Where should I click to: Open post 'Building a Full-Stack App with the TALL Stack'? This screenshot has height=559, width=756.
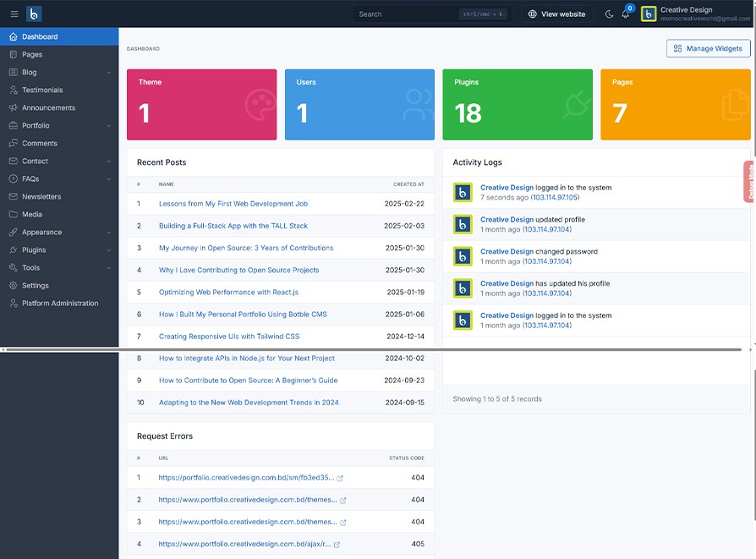point(233,226)
